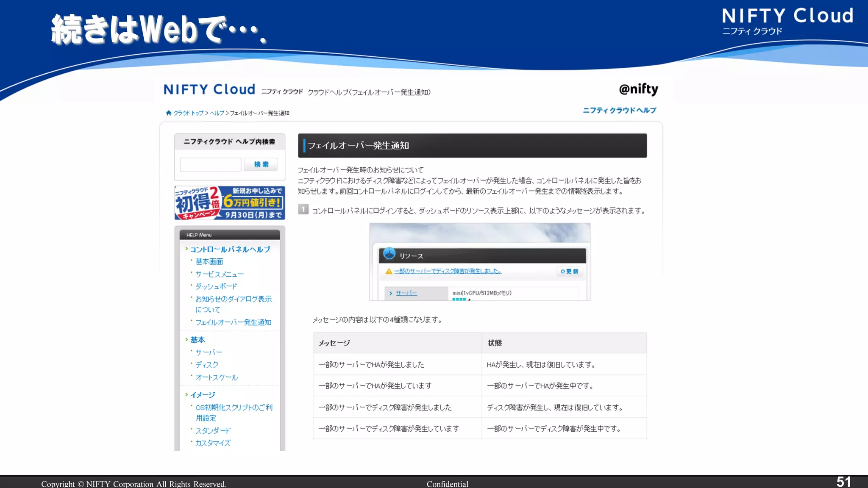
Task: Select cell HAが発生し、現在は復旧しています。
Action: (564, 365)
